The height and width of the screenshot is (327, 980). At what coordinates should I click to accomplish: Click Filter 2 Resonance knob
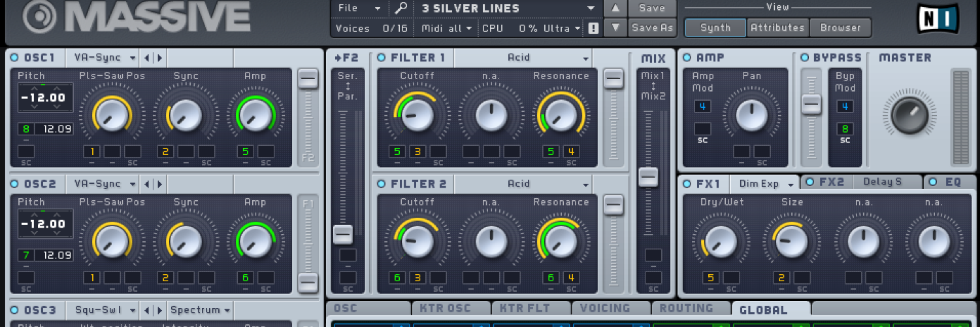561,241
